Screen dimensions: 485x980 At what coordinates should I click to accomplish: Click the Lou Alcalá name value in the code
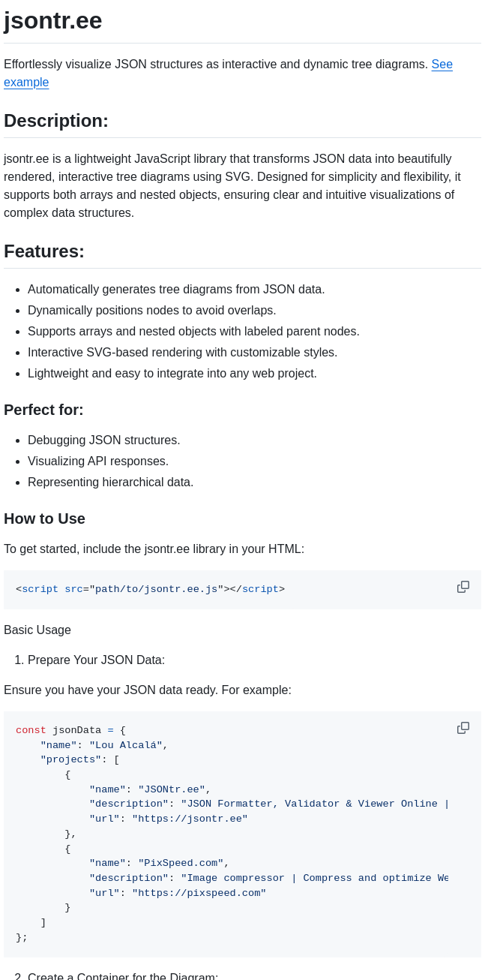[x=125, y=745]
